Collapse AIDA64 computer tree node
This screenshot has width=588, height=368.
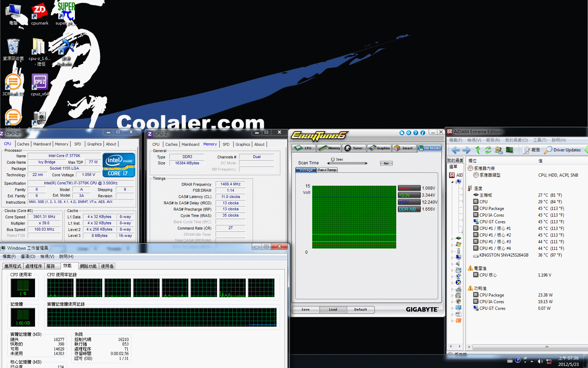(x=452, y=182)
